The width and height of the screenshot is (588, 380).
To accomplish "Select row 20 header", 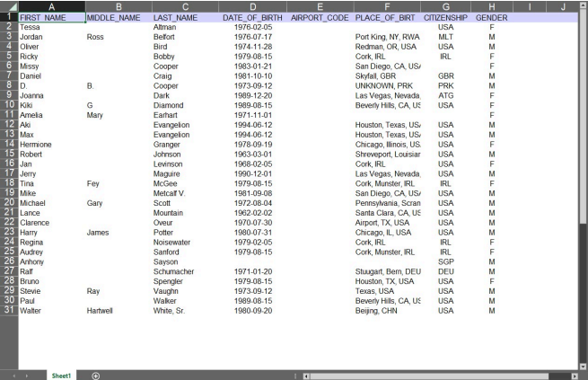I will coord(9,202).
